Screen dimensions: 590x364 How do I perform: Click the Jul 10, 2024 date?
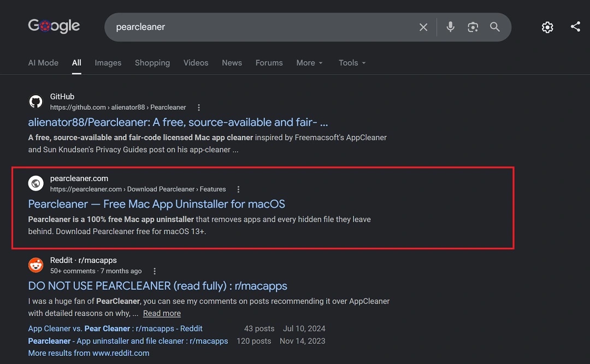pos(304,329)
